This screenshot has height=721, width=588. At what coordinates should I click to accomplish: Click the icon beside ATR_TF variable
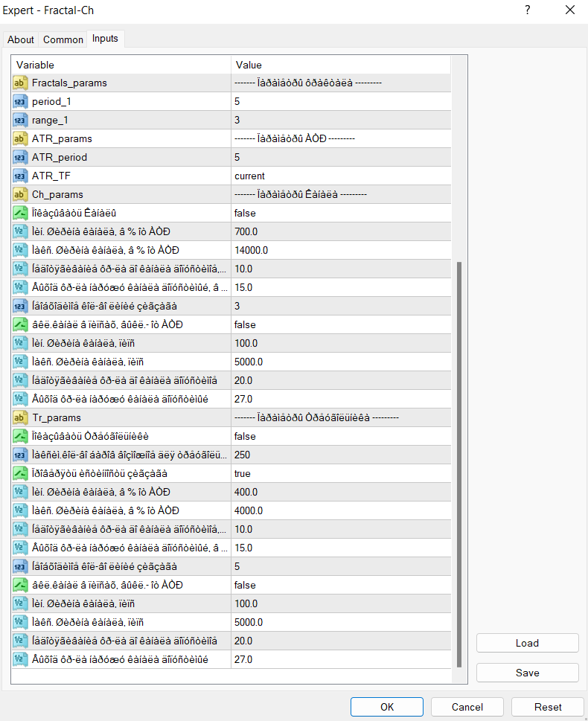tap(21, 176)
